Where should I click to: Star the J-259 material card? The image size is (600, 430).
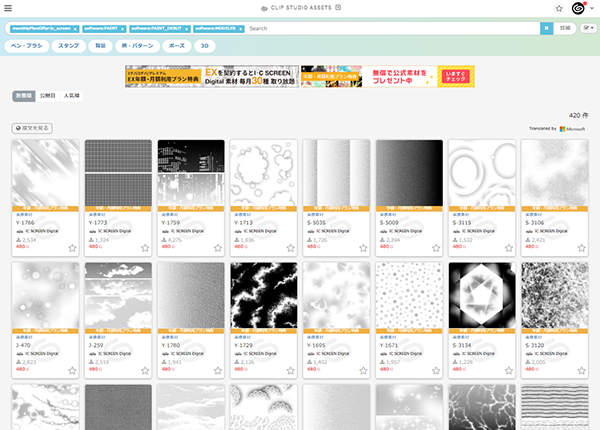pyautogui.click(x=145, y=370)
